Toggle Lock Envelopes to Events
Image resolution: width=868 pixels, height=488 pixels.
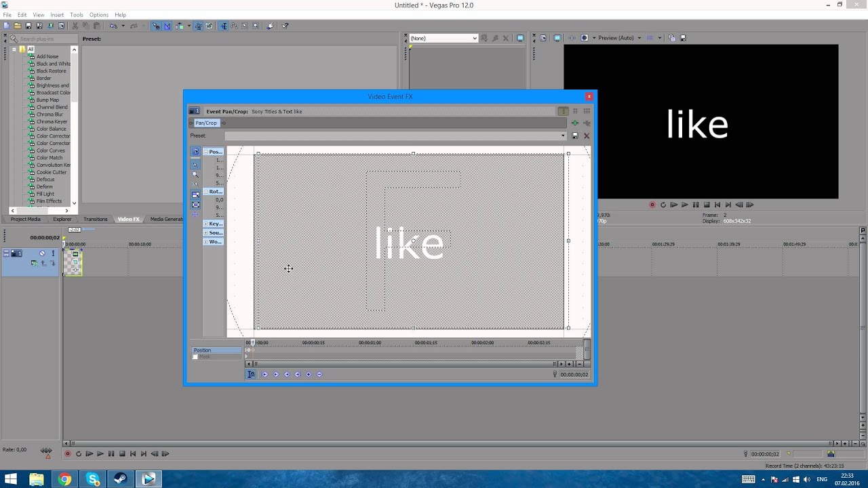pyautogui.click(x=198, y=26)
